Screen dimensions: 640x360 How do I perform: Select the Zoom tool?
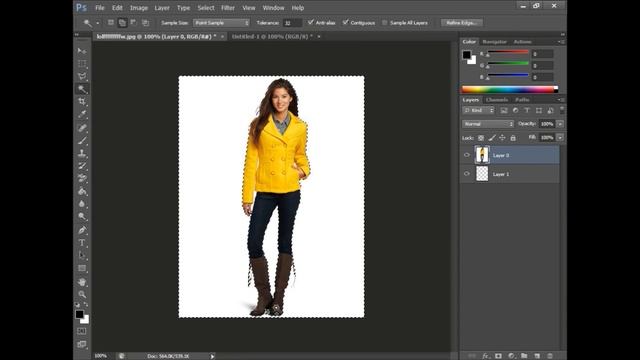[82, 294]
